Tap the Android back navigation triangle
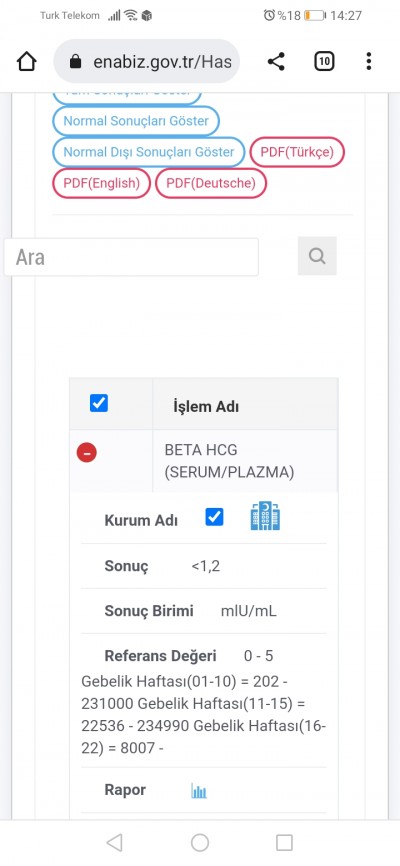 click(x=114, y=842)
